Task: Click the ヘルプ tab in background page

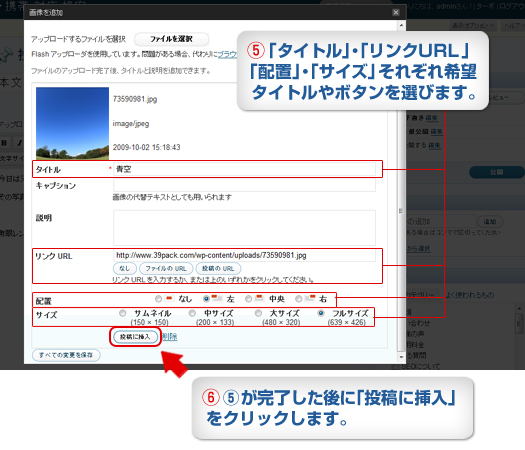Action: click(513, 25)
